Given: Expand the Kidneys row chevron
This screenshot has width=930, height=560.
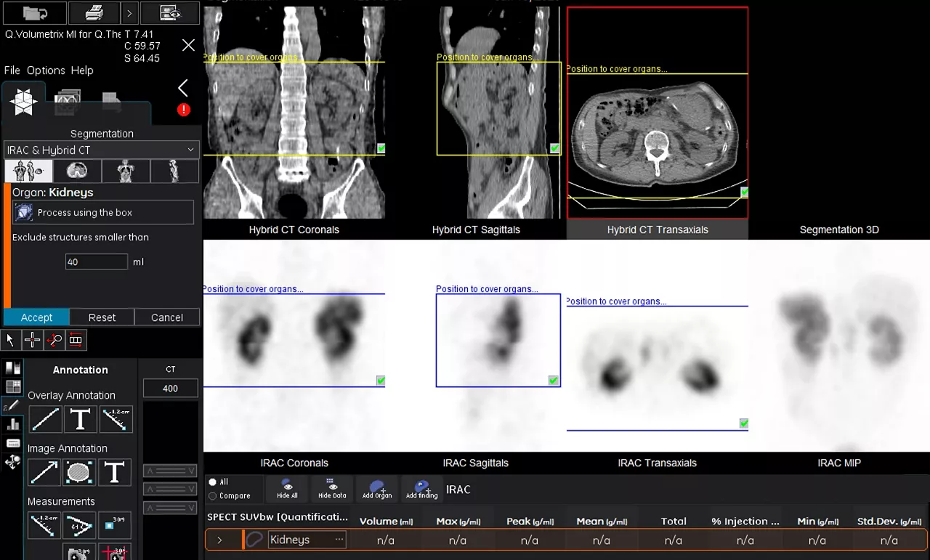Looking at the screenshot, I should (x=220, y=540).
